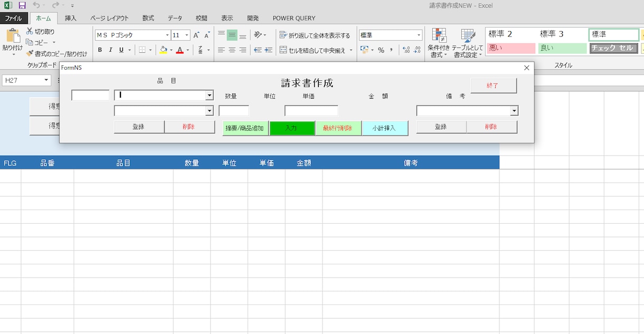Open the number format dropdown 標準
The width and height of the screenshot is (644, 334).
(419, 35)
